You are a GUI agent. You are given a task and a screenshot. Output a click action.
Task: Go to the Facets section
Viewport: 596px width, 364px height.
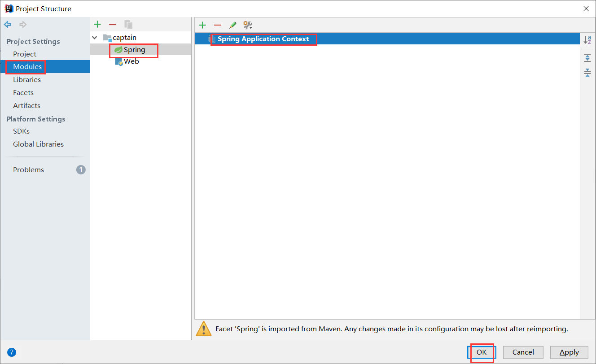click(23, 92)
